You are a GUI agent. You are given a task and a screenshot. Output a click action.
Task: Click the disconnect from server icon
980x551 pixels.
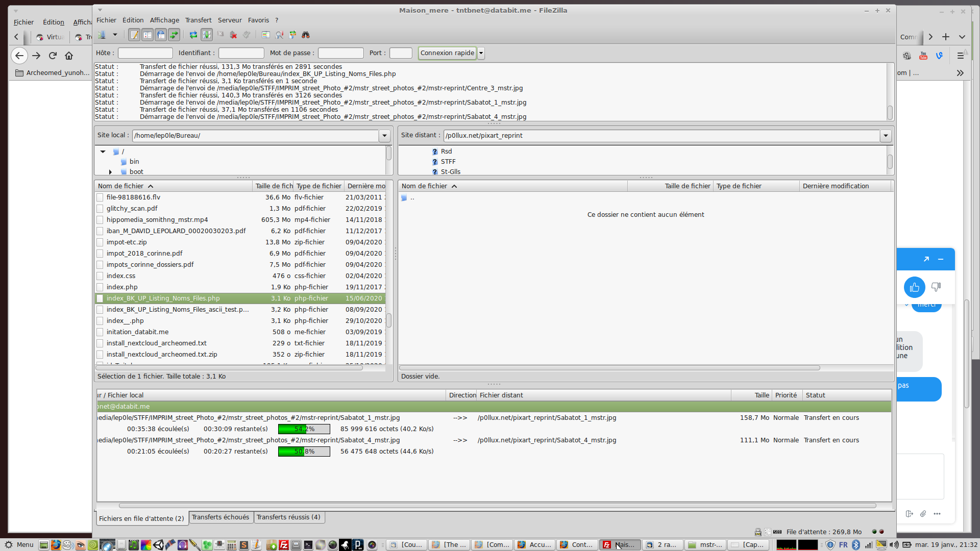coord(233,35)
